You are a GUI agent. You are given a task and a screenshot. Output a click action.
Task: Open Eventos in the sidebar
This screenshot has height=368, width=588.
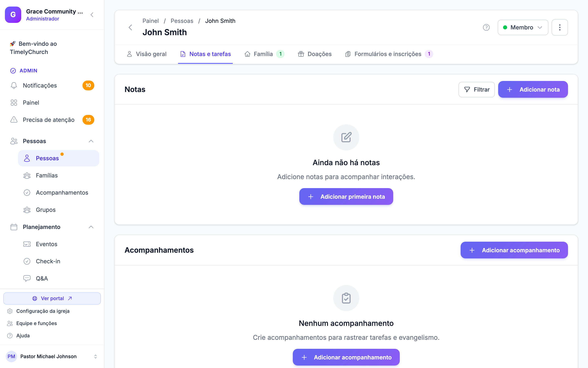tap(59, 244)
